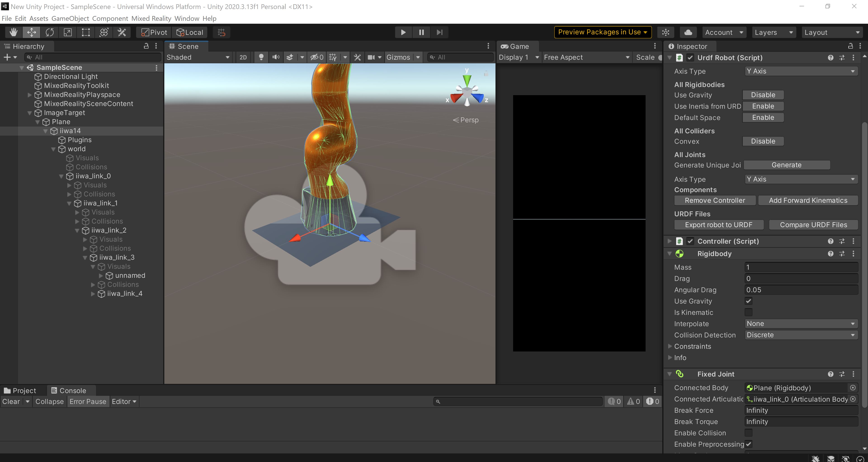This screenshot has height=462, width=868.
Task: Click Generate unique joint names button
Action: pos(786,165)
